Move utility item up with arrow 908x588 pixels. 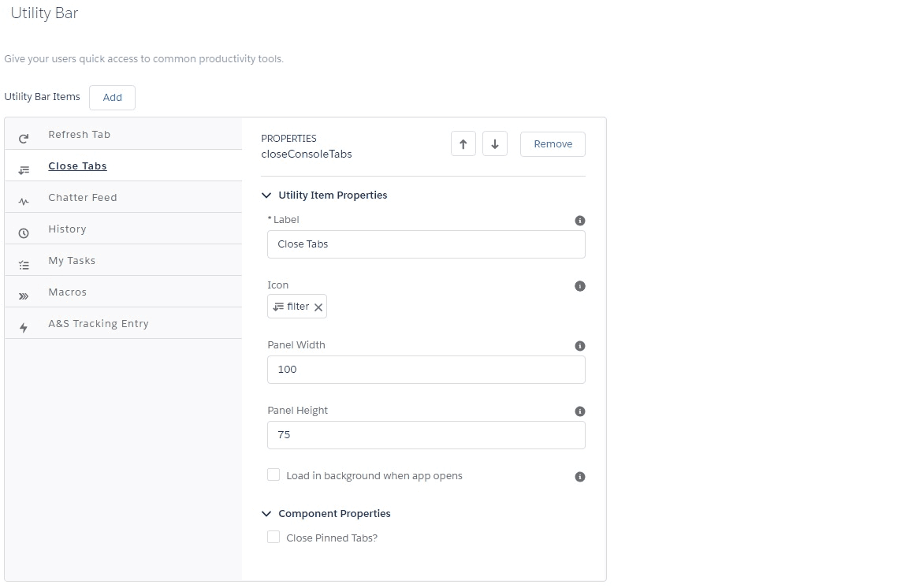(x=463, y=144)
